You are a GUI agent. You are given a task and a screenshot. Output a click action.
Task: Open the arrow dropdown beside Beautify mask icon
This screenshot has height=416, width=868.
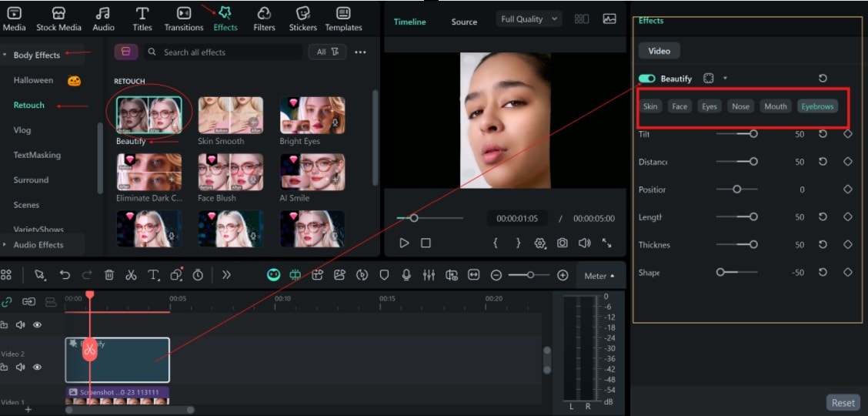pos(725,78)
